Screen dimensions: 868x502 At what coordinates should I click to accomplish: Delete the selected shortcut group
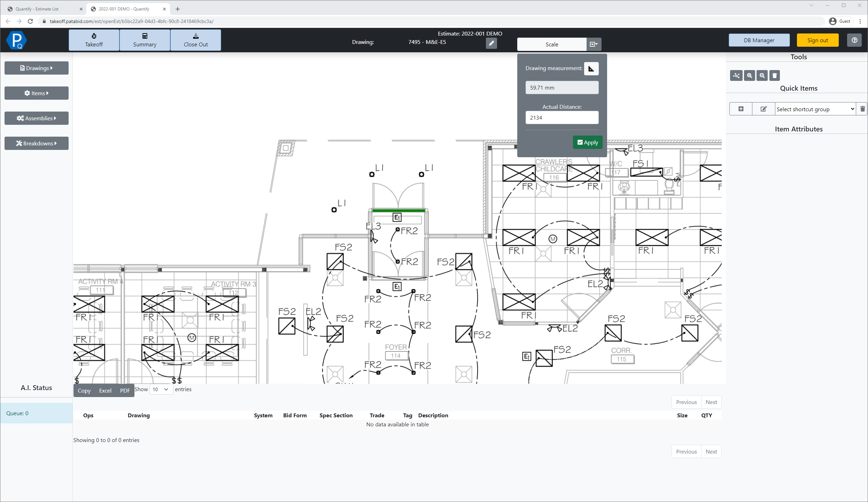point(862,109)
